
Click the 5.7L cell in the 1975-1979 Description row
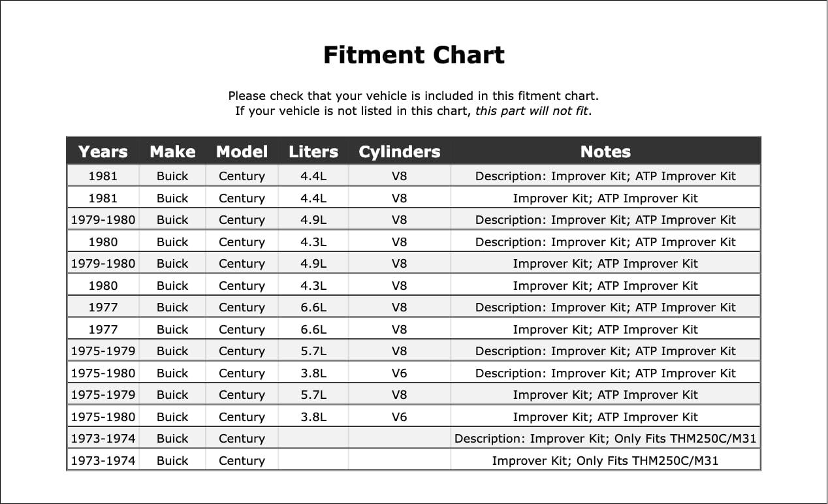(313, 351)
